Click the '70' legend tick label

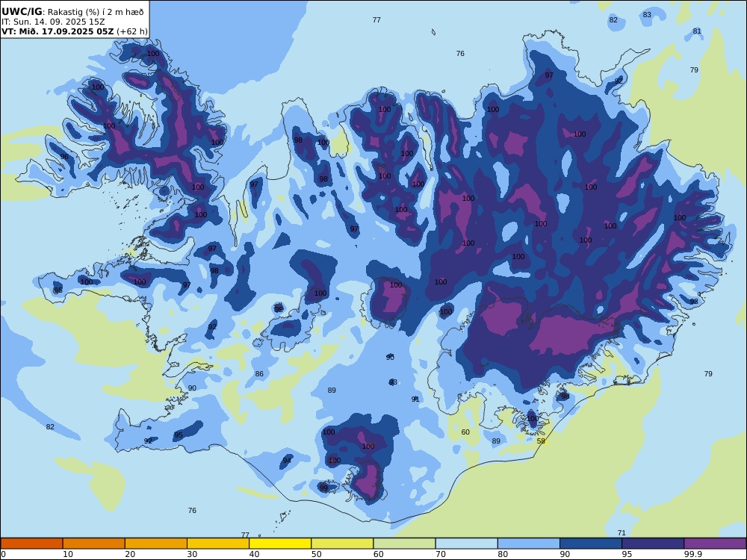pyautogui.click(x=441, y=554)
